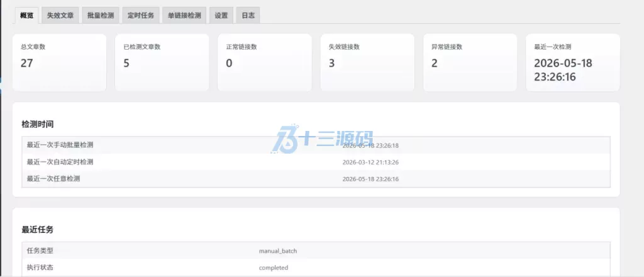
Task: Select the broken links value 3
Action: click(x=332, y=64)
